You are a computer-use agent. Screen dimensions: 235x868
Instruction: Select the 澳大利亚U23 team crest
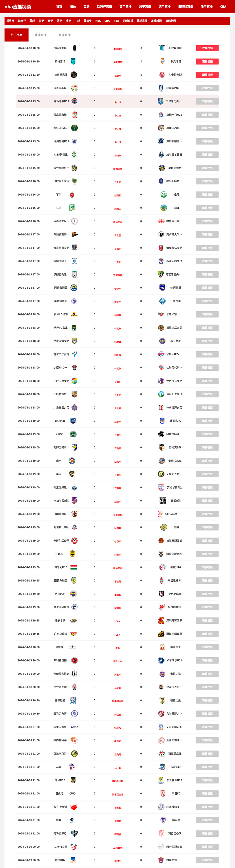tap(161, 779)
